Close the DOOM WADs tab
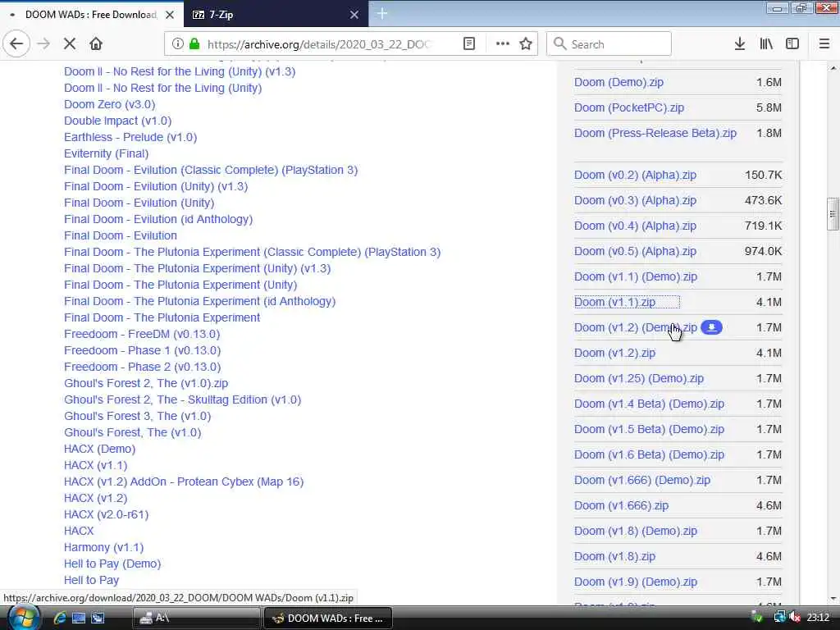The height and width of the screenshot is (630, 840). tap(170, 15)
